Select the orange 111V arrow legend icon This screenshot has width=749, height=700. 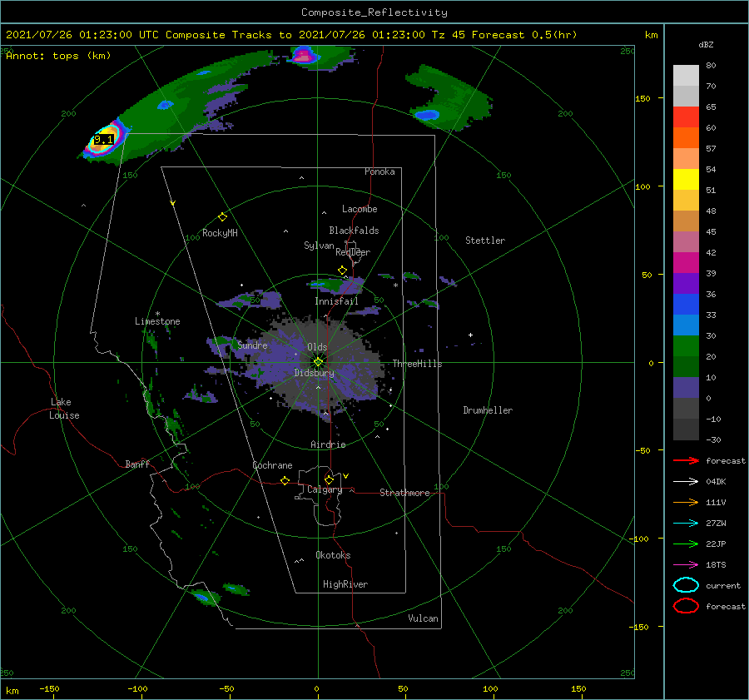click(686, 502)
